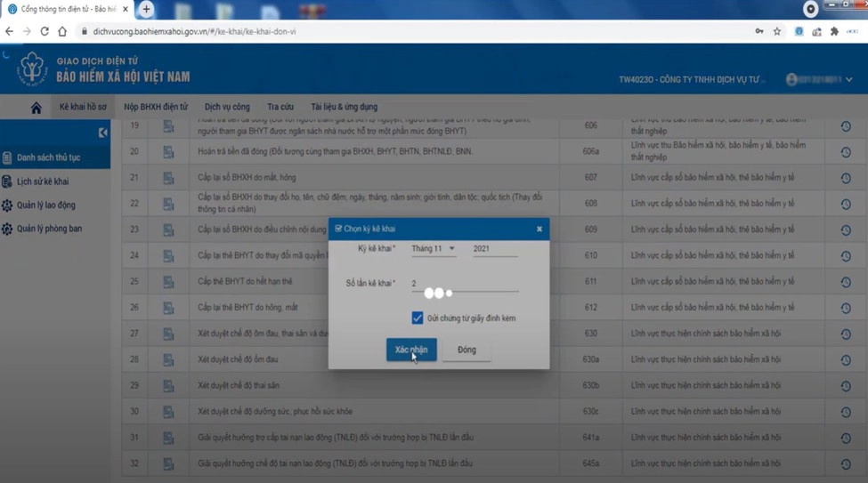Open the Tháng 11 month dropdown

point(434,249)
